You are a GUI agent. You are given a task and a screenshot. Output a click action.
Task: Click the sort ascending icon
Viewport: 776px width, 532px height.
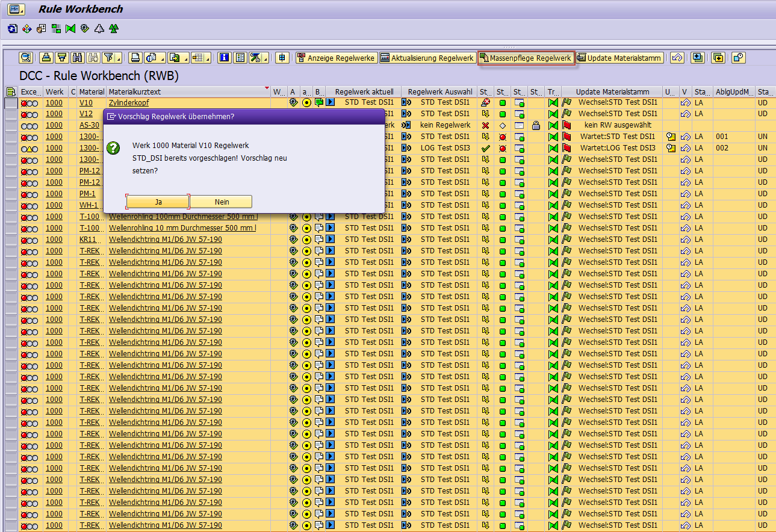tap(46, 58)
